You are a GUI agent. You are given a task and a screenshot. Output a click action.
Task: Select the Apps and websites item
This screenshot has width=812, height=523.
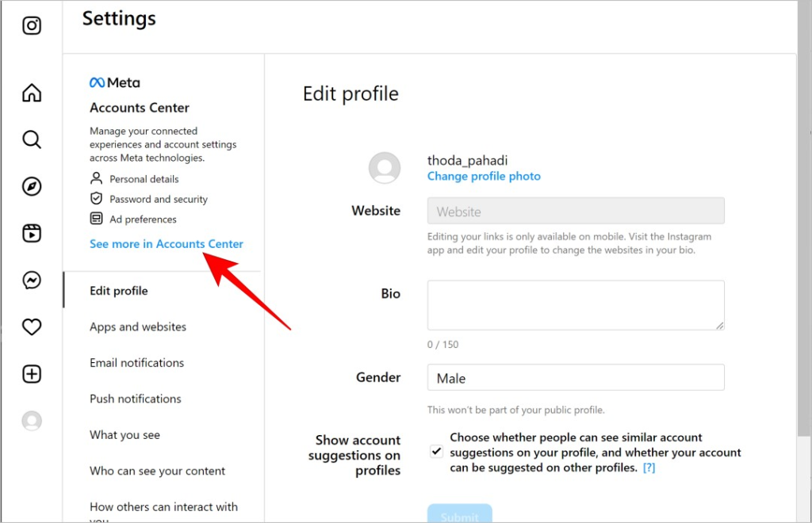(138, 327)
